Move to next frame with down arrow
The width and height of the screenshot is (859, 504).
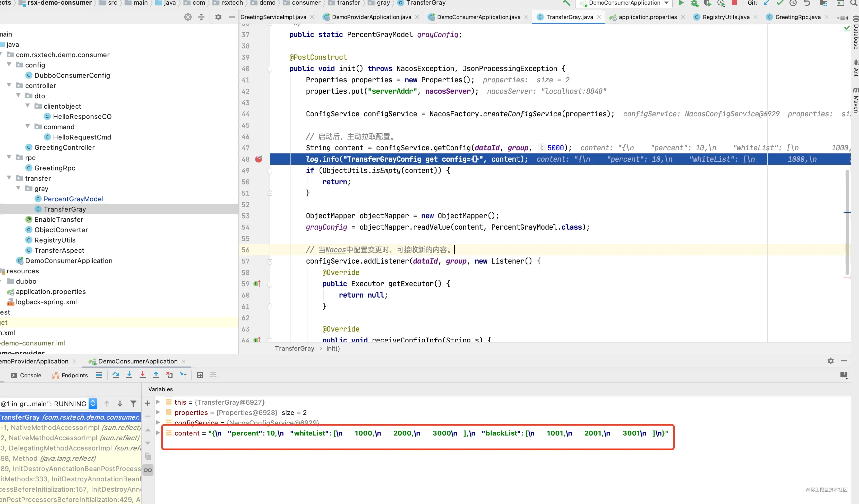coord(120,403)
